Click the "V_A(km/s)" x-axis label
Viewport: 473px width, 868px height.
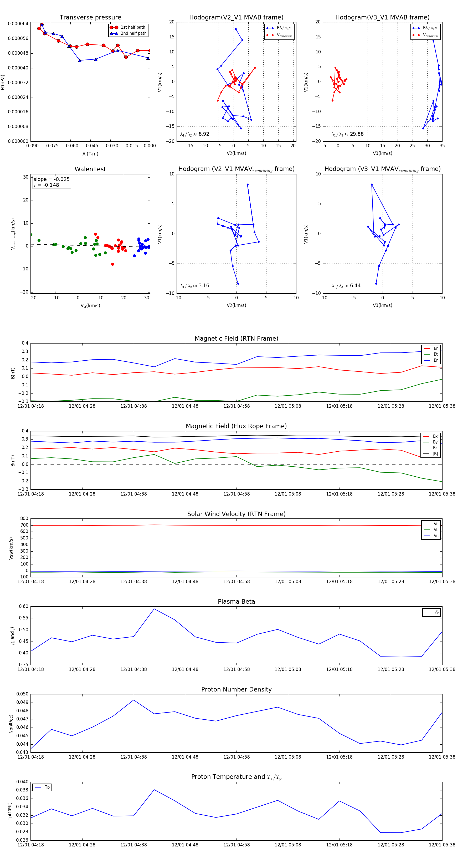pyautogui.click(x=90, y=306)
